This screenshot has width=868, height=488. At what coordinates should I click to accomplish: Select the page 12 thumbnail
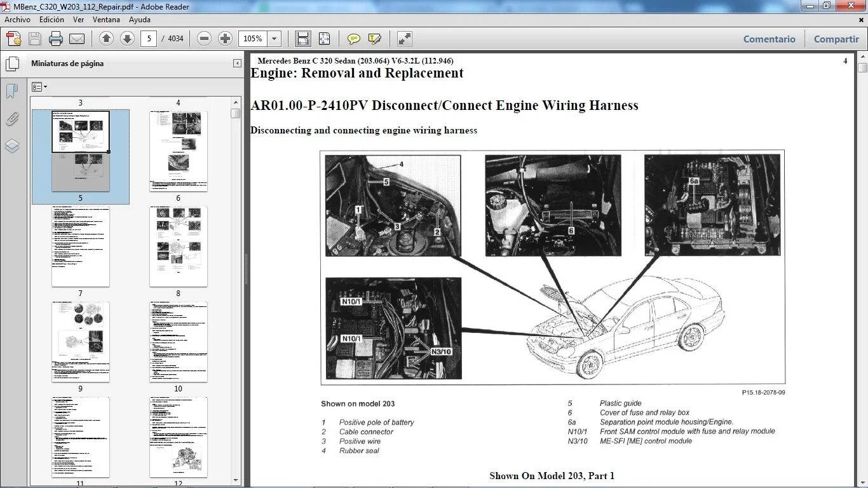pos(179,437)
